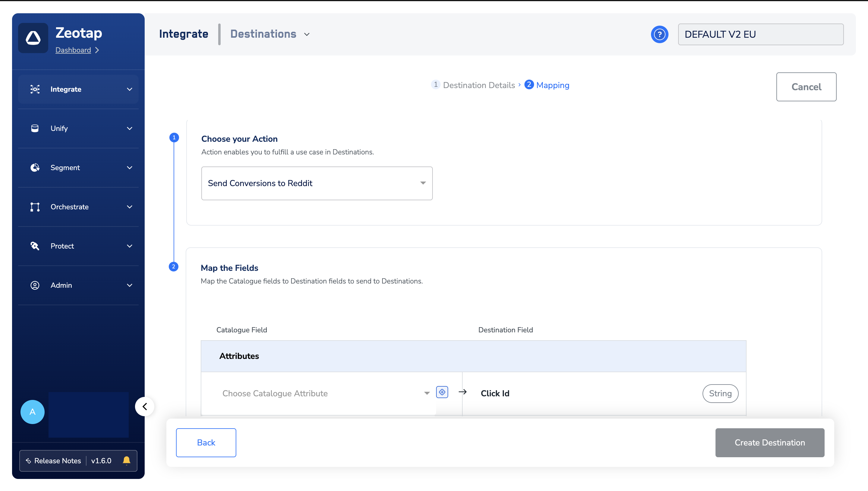Screen dimensions: 868x491
Task: Open the Choose Catalogue Attribute dropdown
Action: (x=325, y=393)
